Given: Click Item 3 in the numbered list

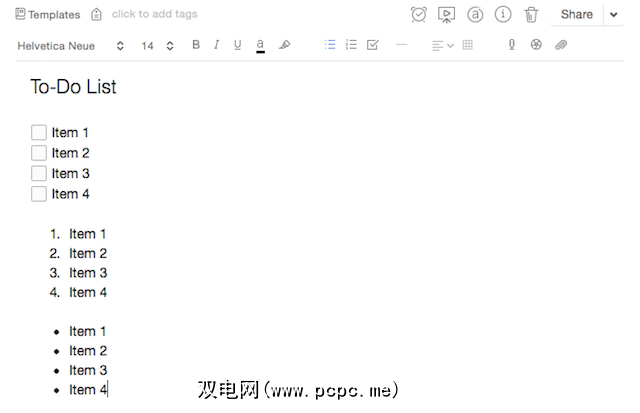Looking at the screenshot, I should click(x=88, y=273).
